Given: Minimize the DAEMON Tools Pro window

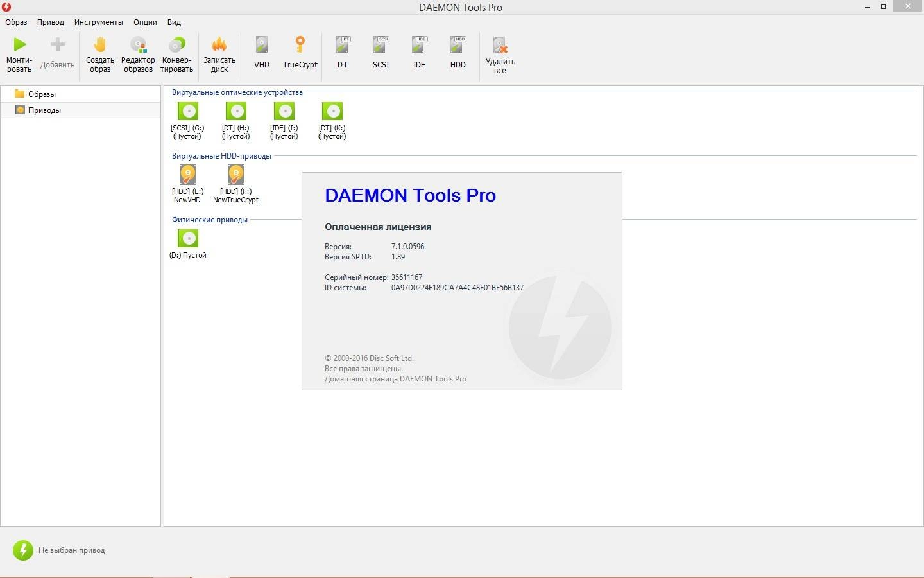Looking at the screenshot, I should 868,6.
